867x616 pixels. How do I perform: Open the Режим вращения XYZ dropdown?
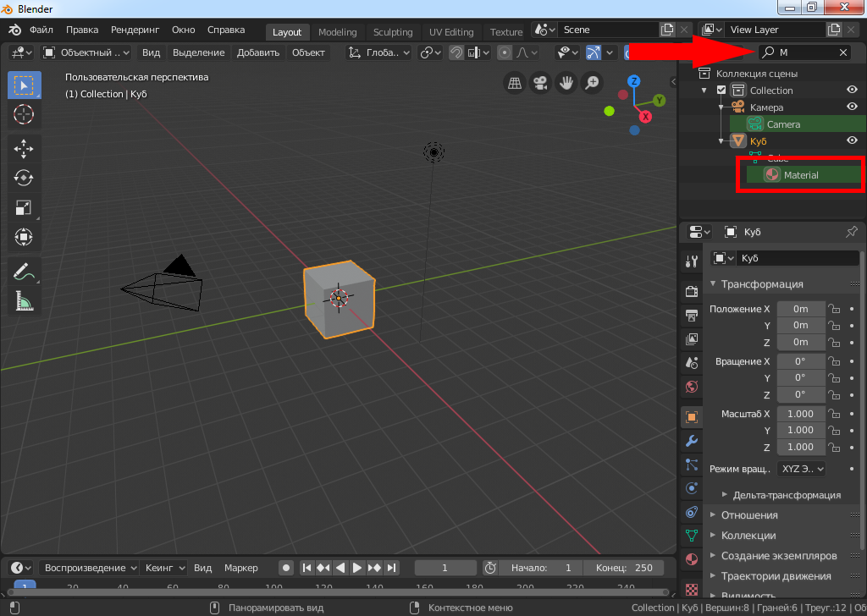[x=801, y=469]
